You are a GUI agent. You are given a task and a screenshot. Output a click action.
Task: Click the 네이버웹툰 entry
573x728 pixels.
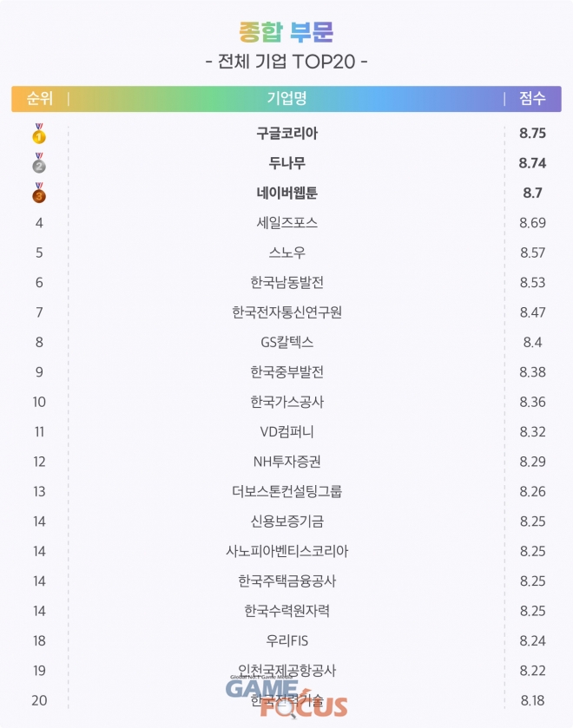click(x=287, y=193)
